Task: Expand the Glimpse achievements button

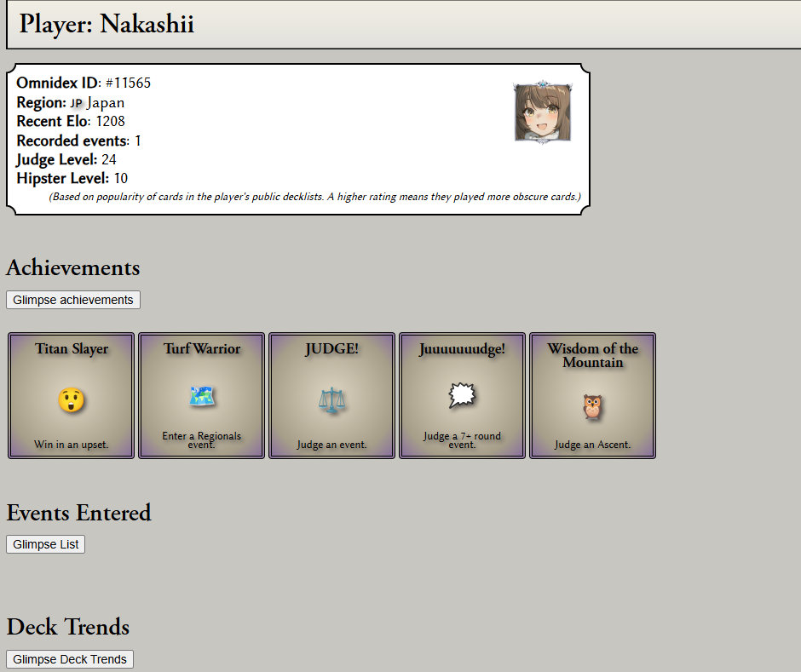Action: click(x=73, y=300)
